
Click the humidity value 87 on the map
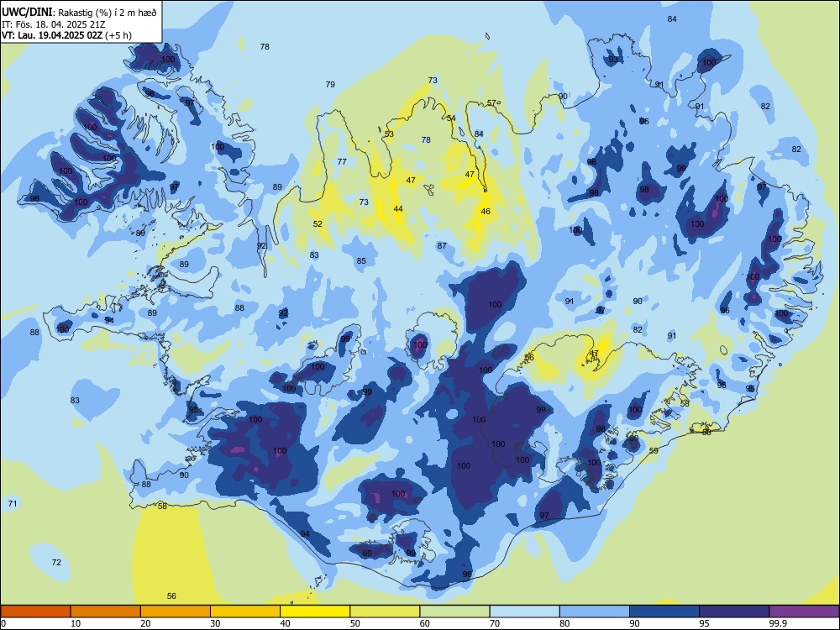(442, 246)
